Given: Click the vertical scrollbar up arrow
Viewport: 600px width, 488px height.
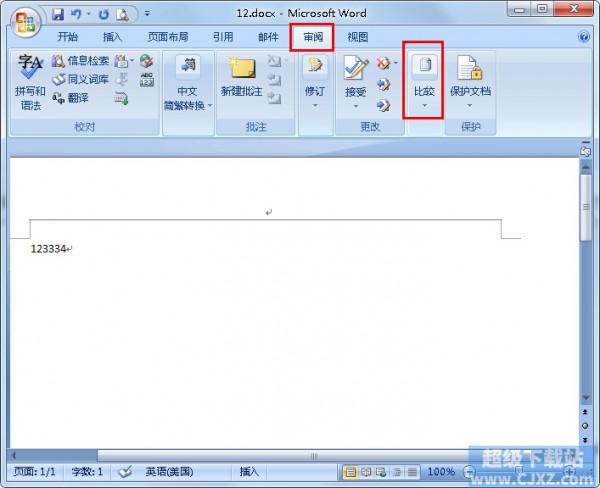Looking at the screenshot, I should pyautogui.click(x=585, y=167).
